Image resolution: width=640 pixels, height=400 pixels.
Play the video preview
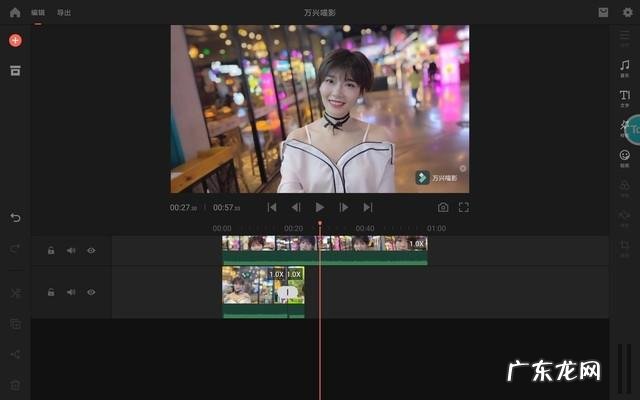(320, 207)
